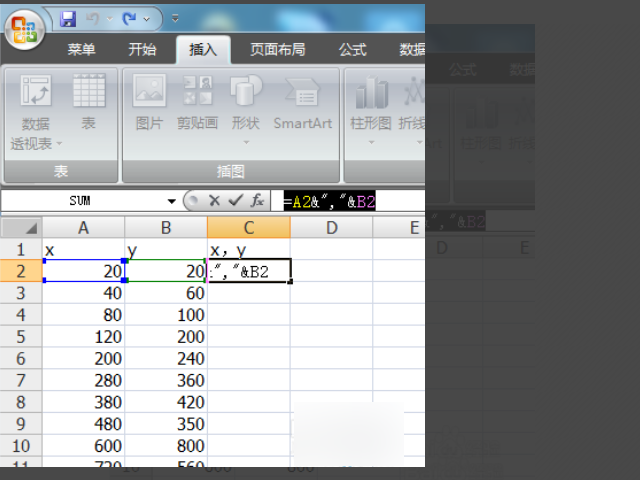
Task: Open clip art via the 剪贴画 icon
Action: 198,102
